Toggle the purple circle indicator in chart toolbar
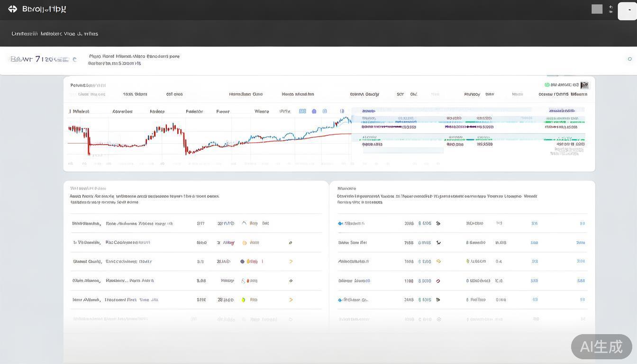The height and width of the screenshot is (364, 637). pyautogui.click(x=314, y=111)
